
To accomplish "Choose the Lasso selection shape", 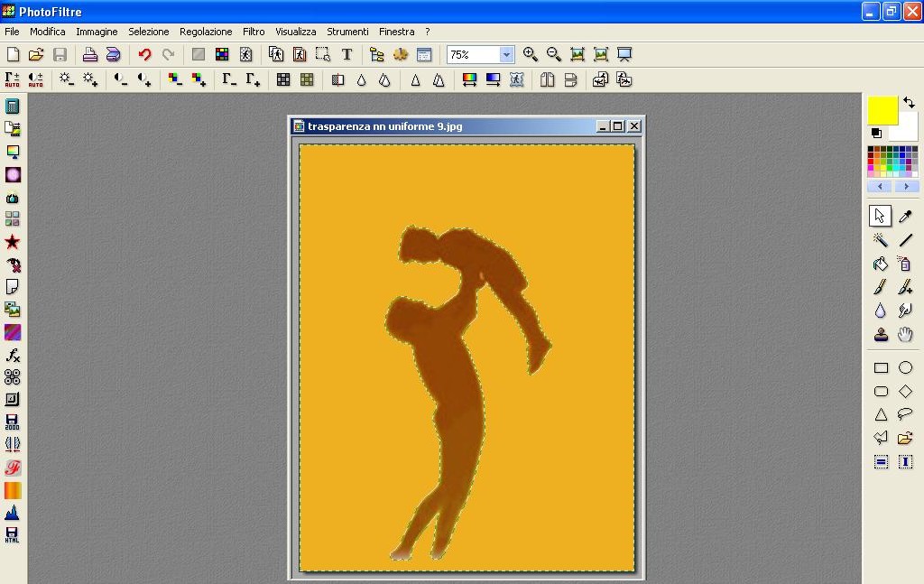I will [x=905, y=415].
